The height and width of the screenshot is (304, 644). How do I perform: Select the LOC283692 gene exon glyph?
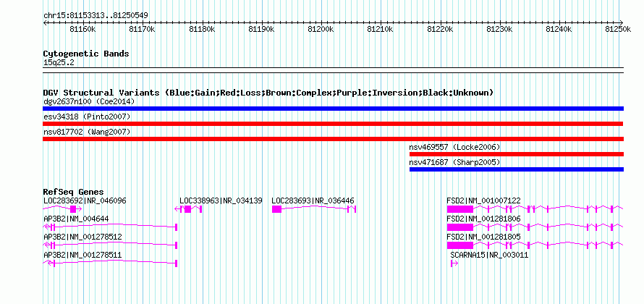tap(73, 209)
